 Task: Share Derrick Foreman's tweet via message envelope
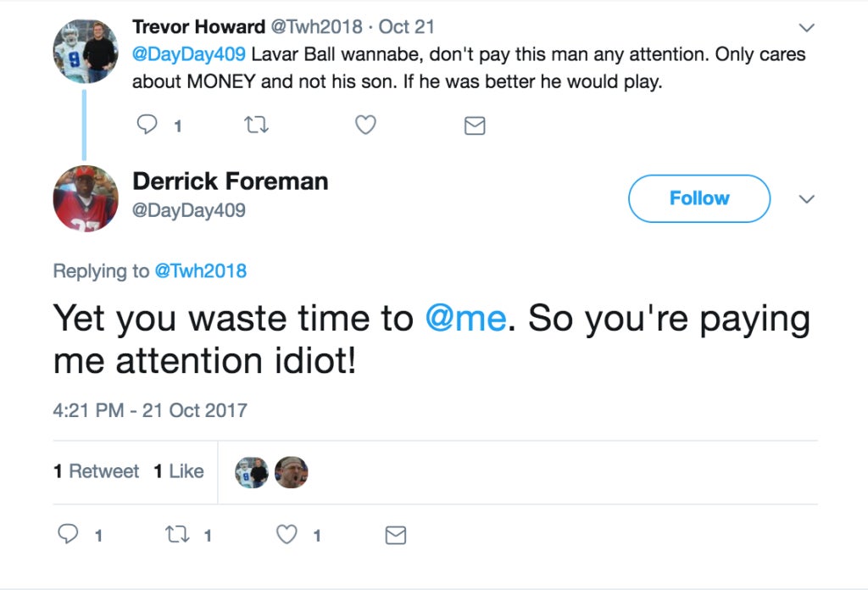(x=396, y=535)
